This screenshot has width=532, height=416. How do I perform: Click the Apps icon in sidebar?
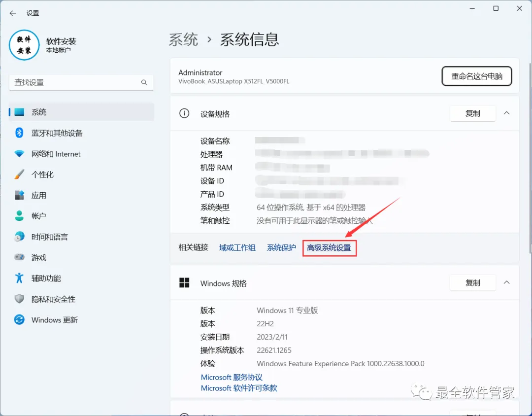click(19, 195)
